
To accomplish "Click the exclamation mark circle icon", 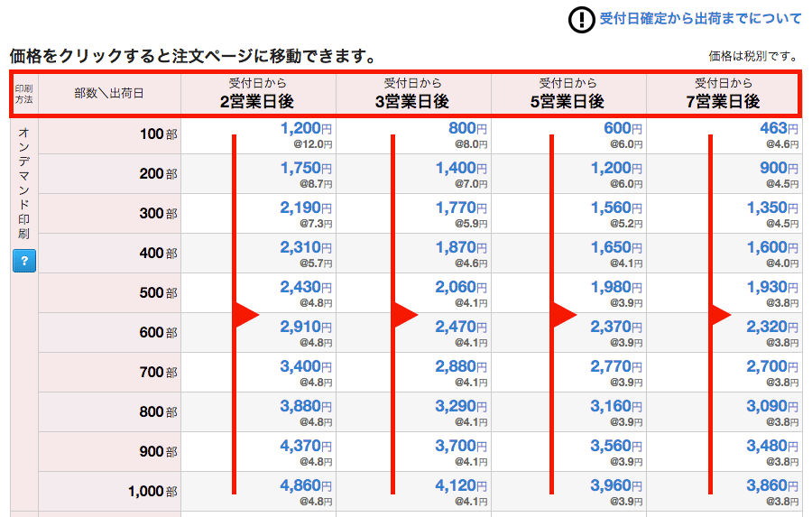I will pyautogui.click(x=582, y=19).
